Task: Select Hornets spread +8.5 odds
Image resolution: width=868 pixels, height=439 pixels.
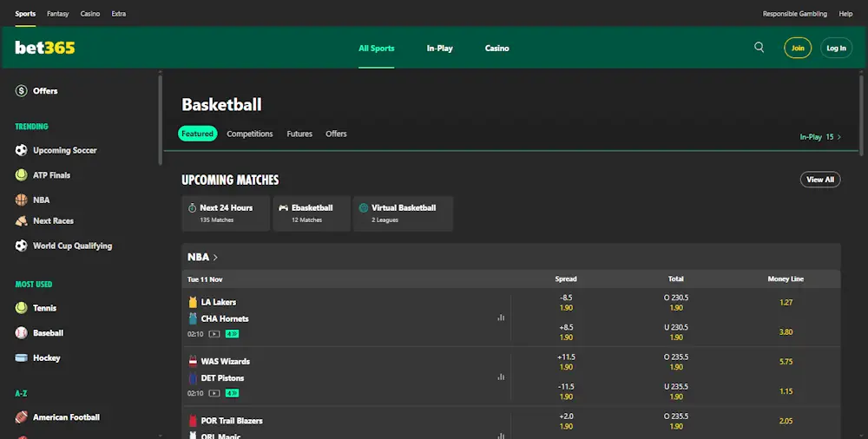Action: 566,332
